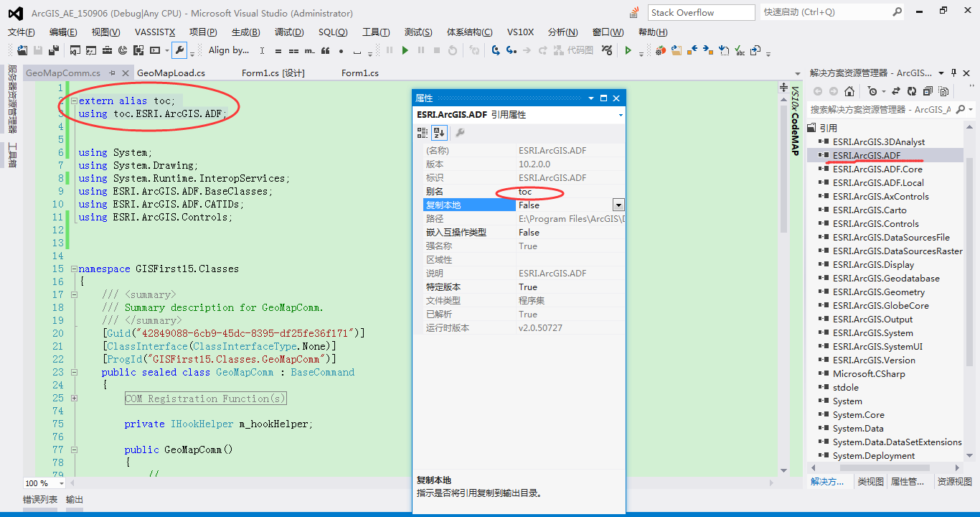This screenshot has height=517, width=980.
Task: Click the pie-chart performance icon in toolbar
Action: (x=123, y=50)
